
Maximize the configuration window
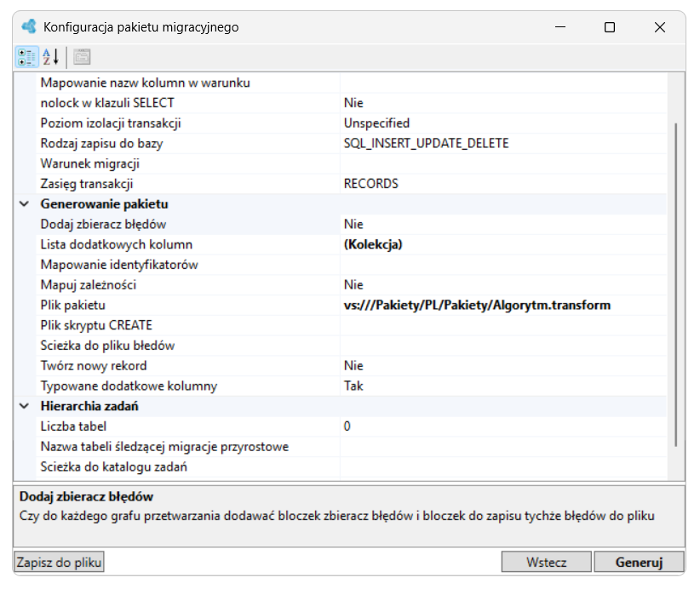(x=610, y=27)
